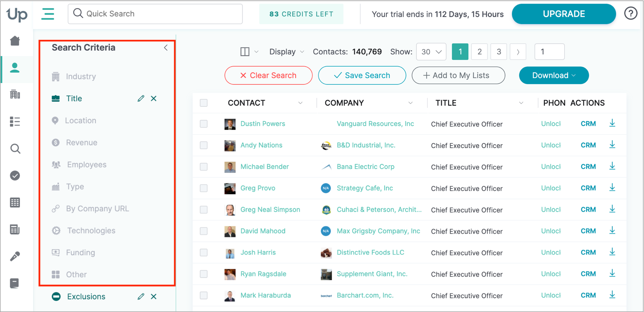Click download icon for Dustin Powers row
This screenshot has height=312, width=644.
click(x=612, y=123)
